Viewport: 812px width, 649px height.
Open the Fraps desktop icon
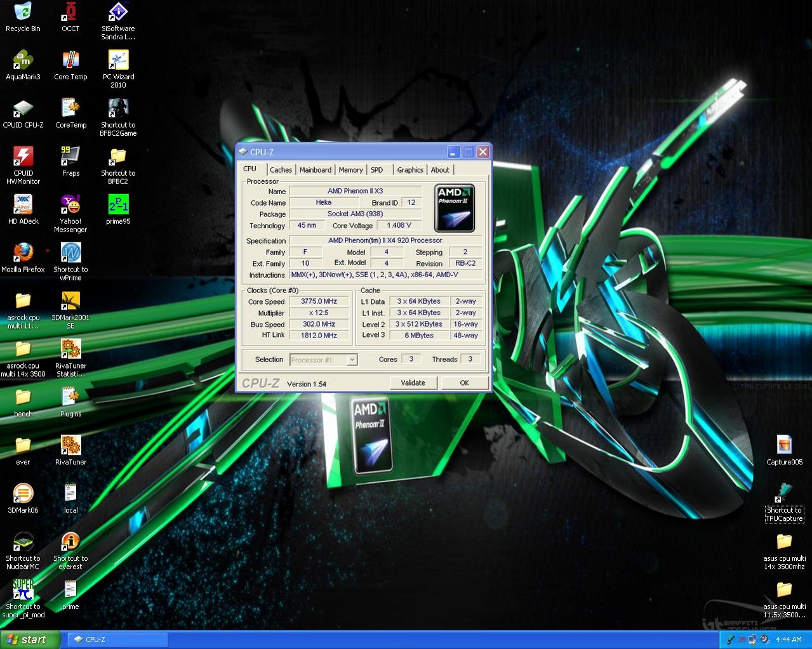(70, 162)
